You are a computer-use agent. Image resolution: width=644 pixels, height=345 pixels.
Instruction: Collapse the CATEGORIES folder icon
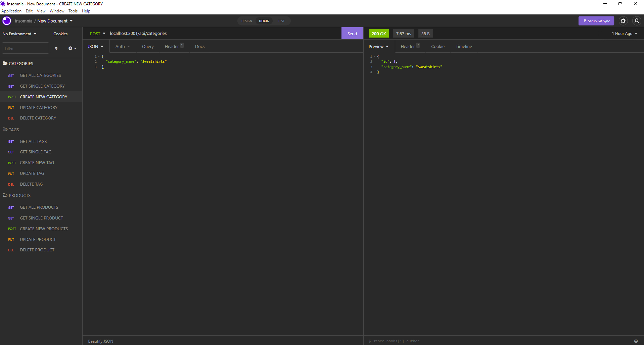coord(5,63)
